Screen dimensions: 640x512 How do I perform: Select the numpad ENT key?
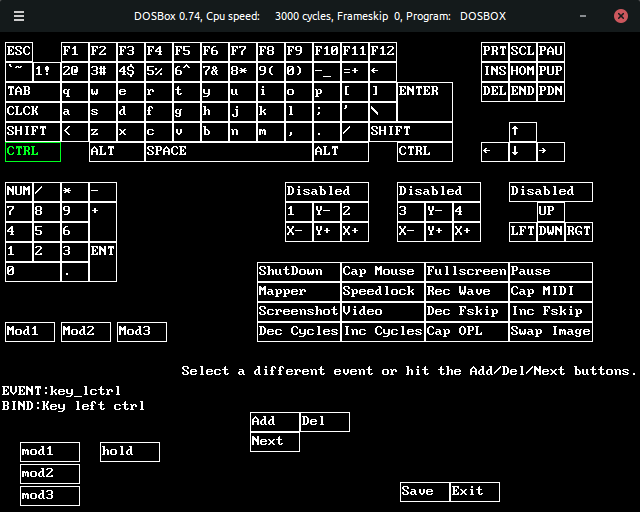103,262
